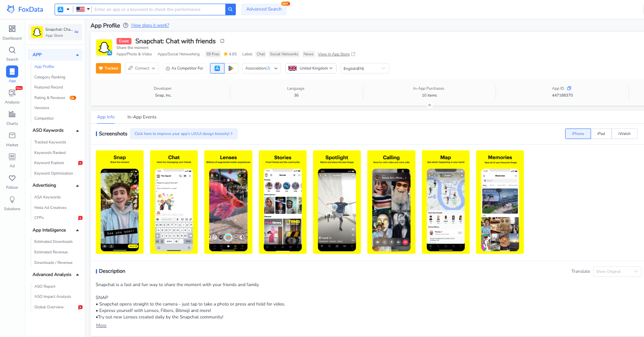Open the Association(2) dropdown
The image size is (644, 337).
tap(262, 68)
